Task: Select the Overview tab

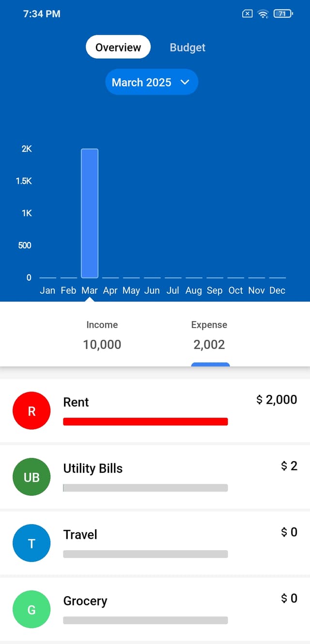Action: [118, 47]
